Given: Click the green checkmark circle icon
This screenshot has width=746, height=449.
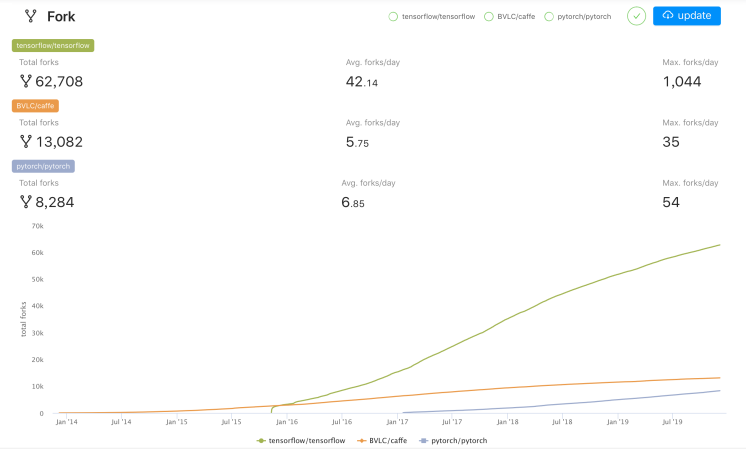Looking at the screenshot, I should (636, 16).
